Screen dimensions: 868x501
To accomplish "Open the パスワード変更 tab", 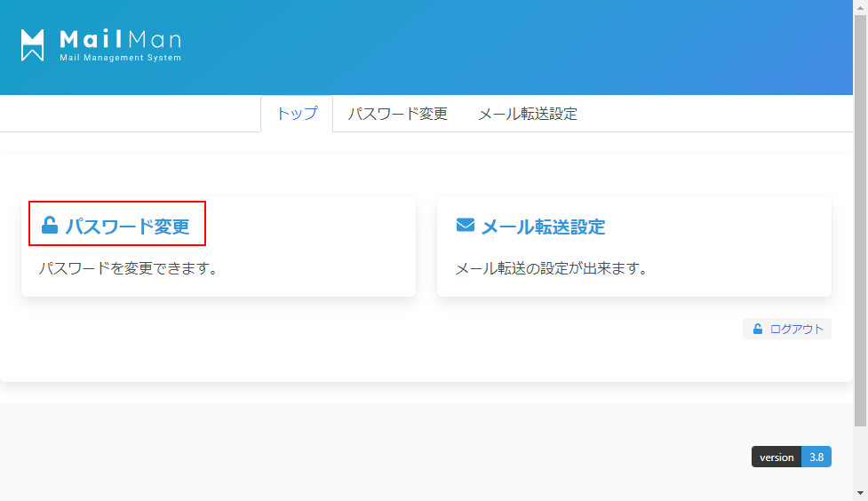I will click(x=397, y=114).
